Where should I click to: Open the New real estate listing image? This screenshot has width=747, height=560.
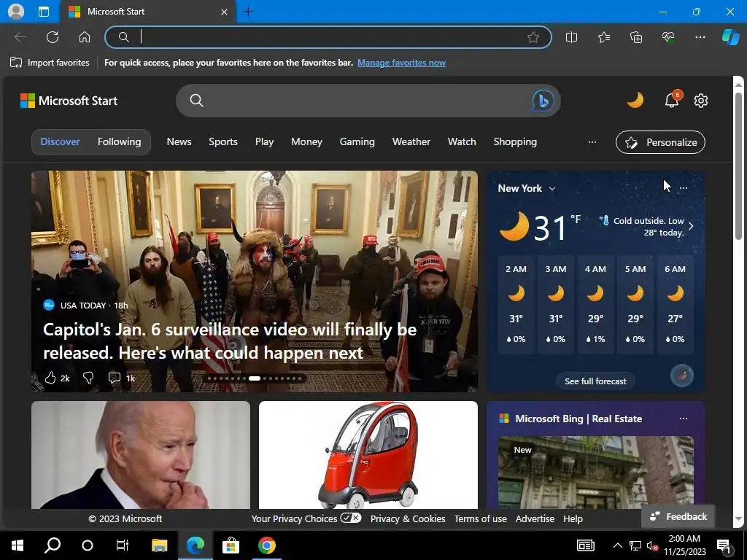point(595,472)
